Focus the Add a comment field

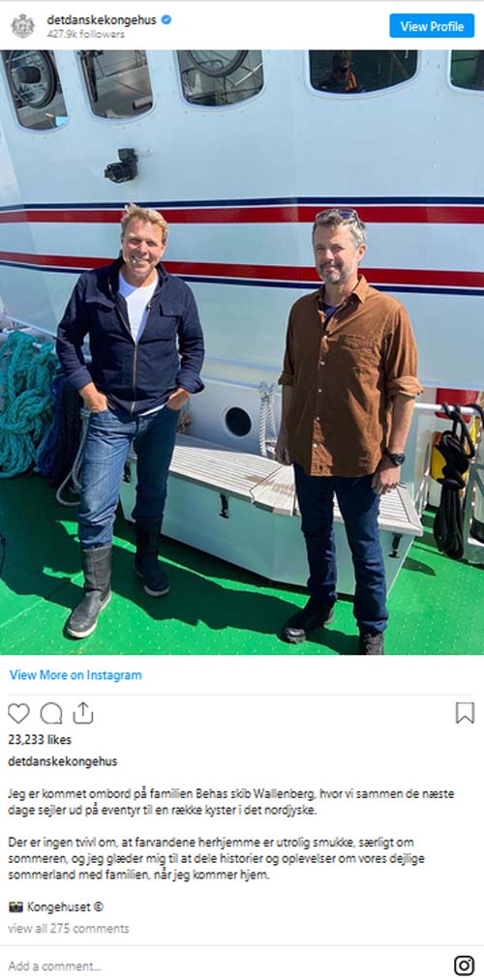[x=226, y=965]
